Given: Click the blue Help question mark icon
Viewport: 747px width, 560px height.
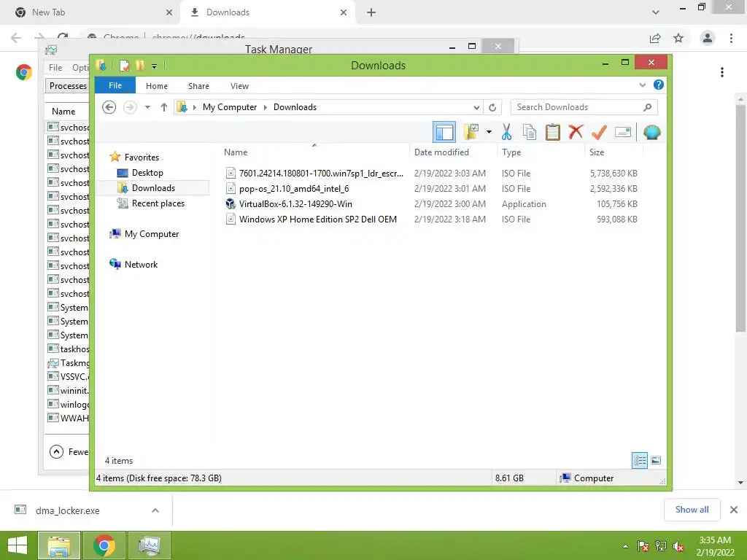Looking at the screenshot, I should tap(659, 85).
